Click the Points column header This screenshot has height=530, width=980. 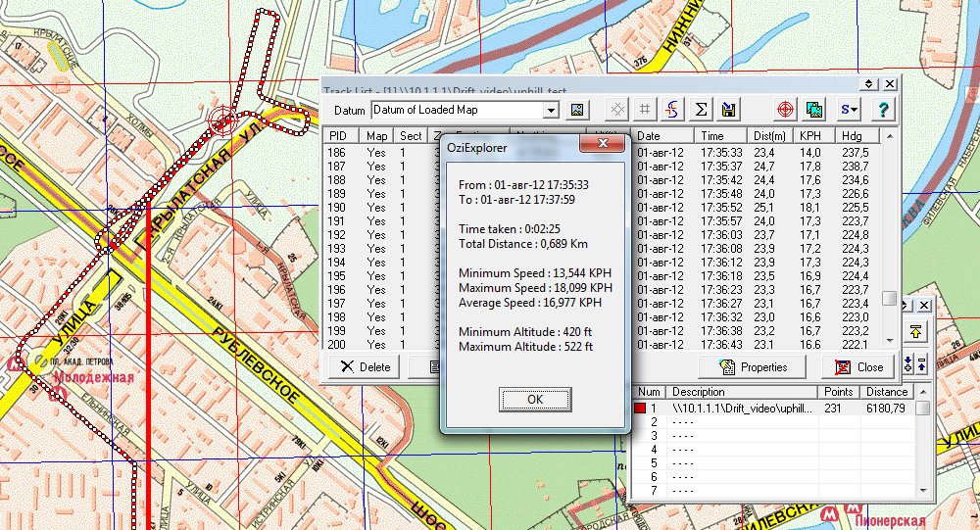point(839,392)
